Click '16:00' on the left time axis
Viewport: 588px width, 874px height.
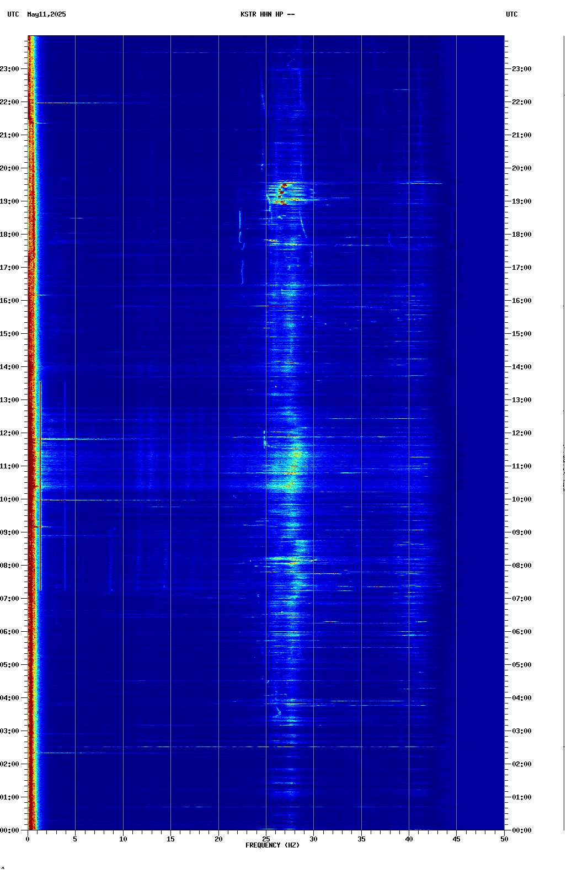coord(9,301)
